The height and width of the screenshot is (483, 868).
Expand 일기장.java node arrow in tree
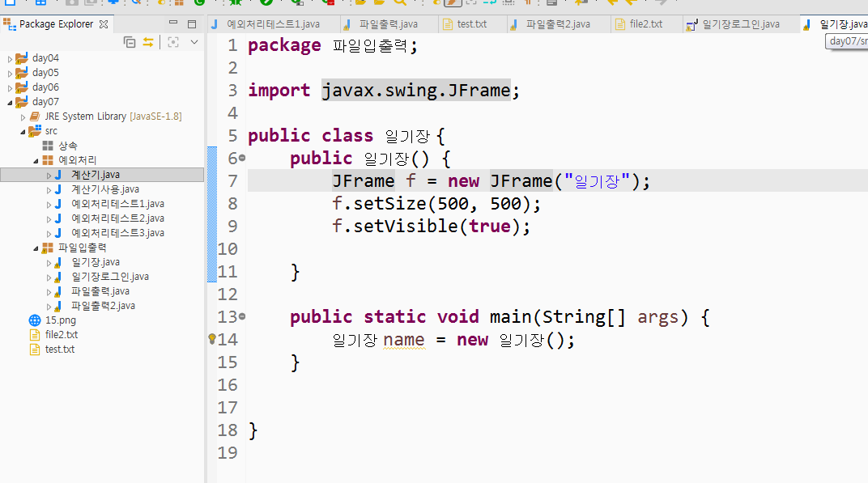point(49,263)
